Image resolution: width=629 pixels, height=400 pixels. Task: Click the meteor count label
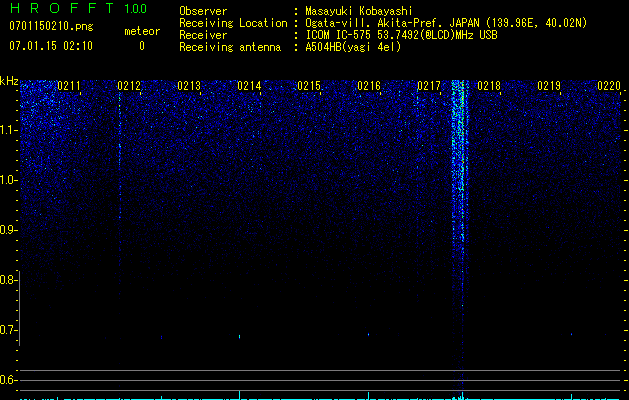(x=142, y=31)
